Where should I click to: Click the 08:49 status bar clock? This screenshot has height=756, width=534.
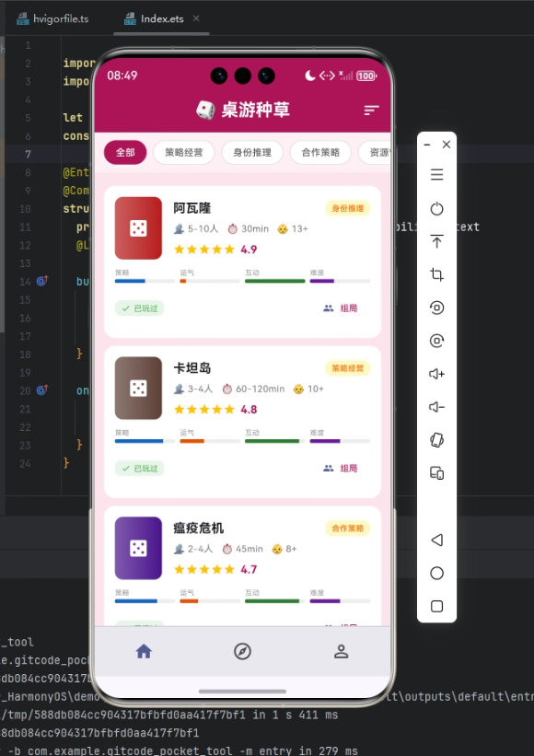(x=122, y=76)
